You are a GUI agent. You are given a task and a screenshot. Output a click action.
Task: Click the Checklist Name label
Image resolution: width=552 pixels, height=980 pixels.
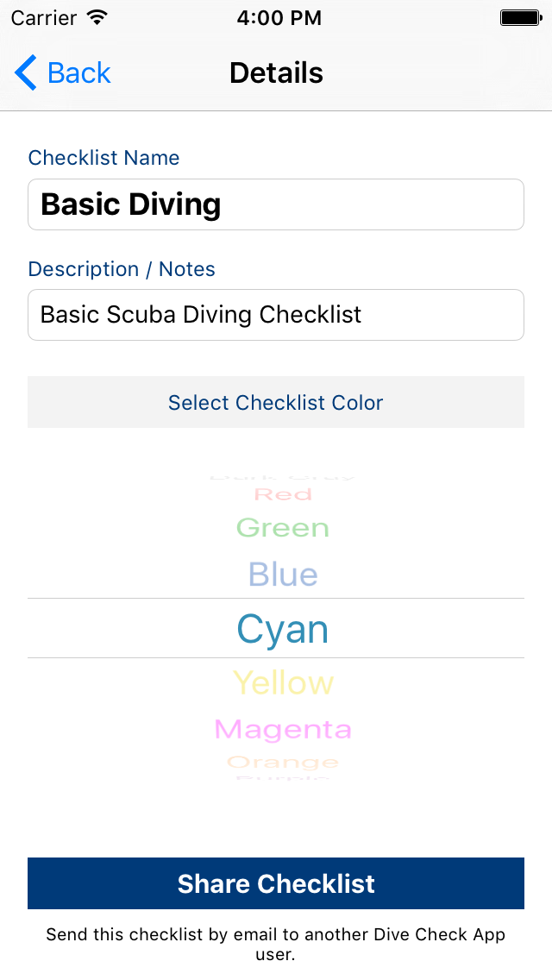coord(103,158)
